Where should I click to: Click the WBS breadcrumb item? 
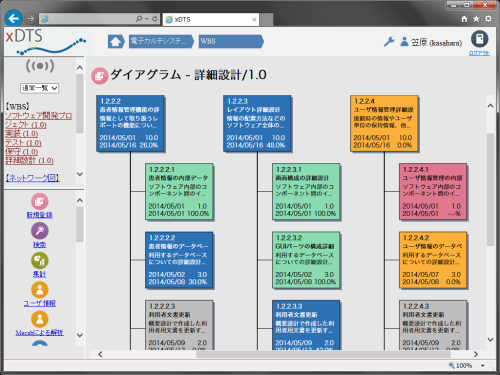(231, 42)
